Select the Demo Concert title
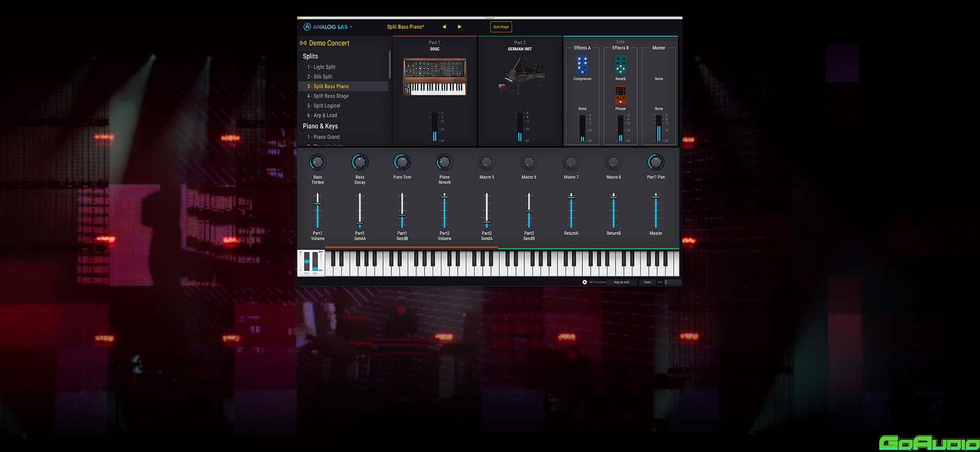The width and height of the screenshot is (980, 452). [329, 43]
